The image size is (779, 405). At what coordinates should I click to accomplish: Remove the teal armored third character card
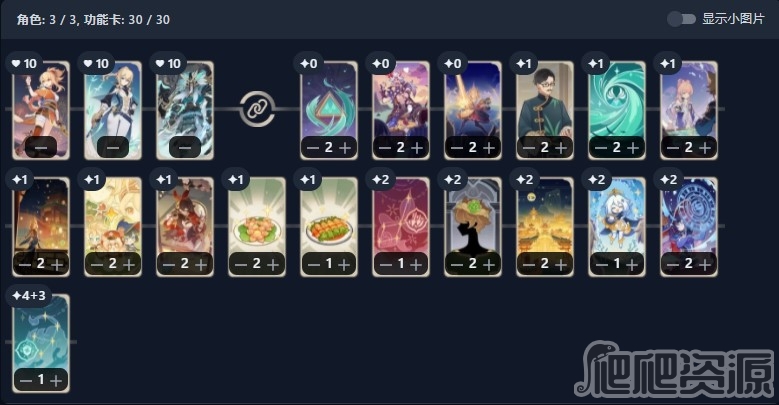(x=185, y=148)
